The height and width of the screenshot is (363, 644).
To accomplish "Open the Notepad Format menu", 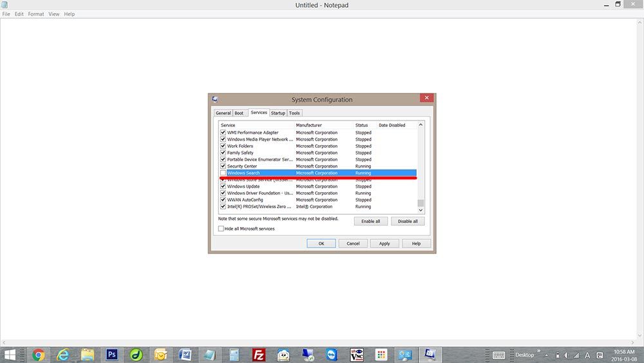I will [x=35, y=14].
